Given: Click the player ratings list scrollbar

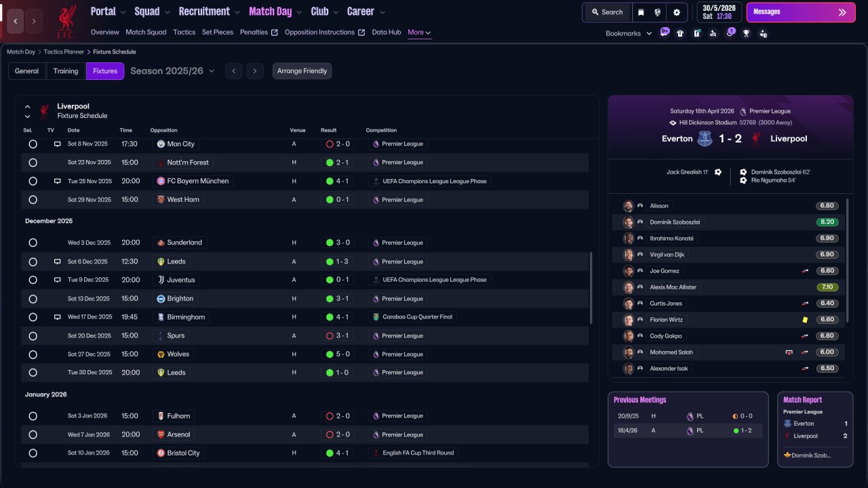Looking at the screenshot, I should [x=848, y=261].
